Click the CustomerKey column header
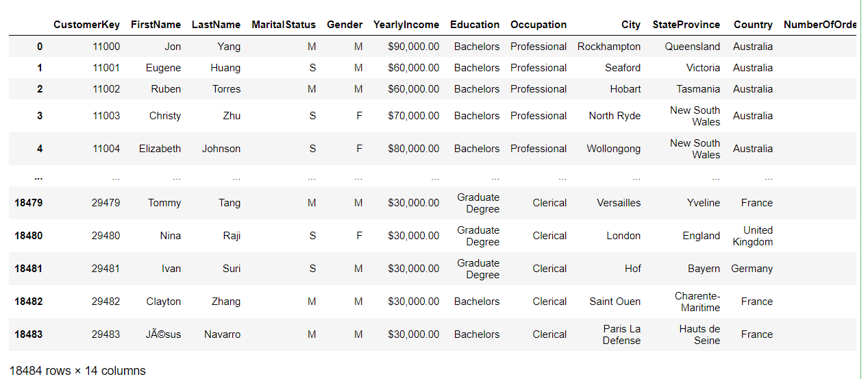This screenshot has width=868, height=379. click(86, 25)
